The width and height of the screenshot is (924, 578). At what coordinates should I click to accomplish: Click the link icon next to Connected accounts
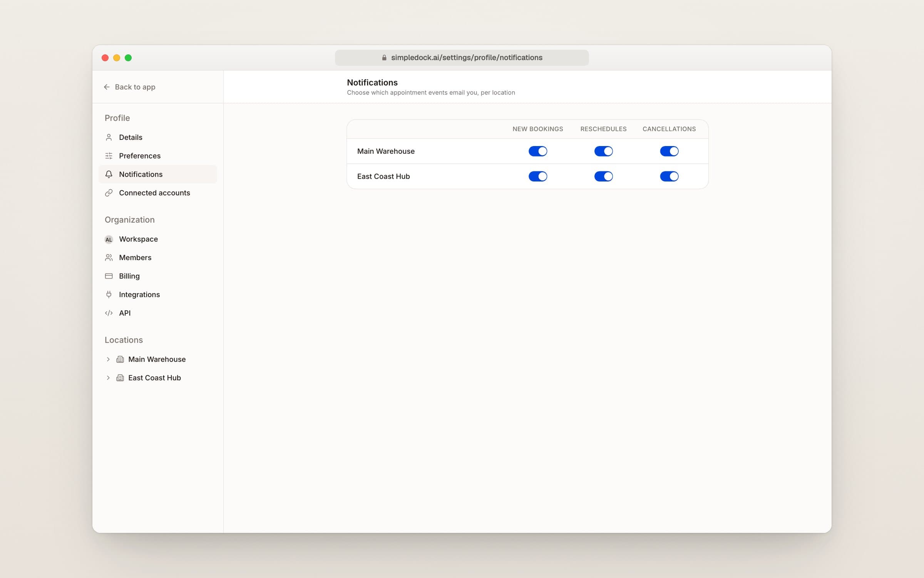pos(109,193)
